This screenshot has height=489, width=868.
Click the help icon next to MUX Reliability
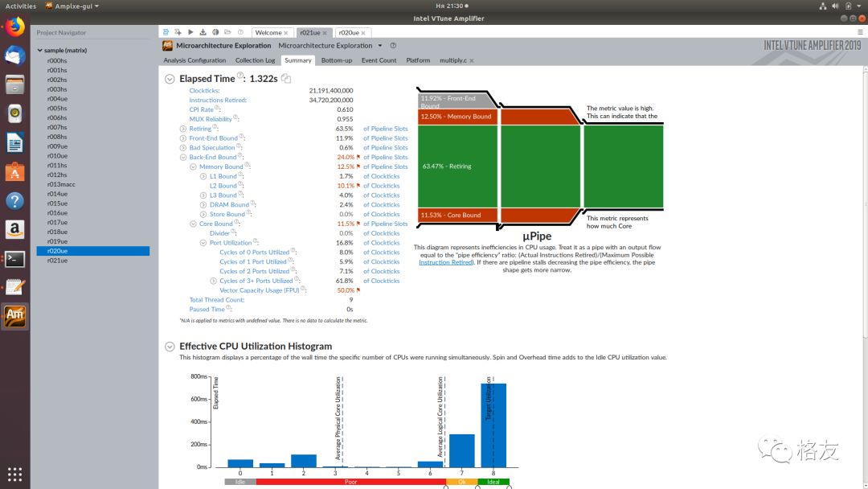coord(235,117)
